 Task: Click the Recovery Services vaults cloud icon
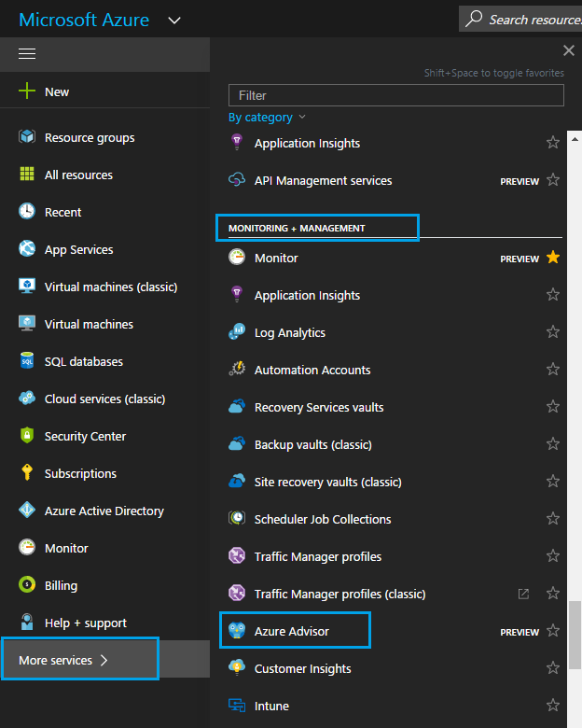pyautogui.click(x=237, y=408)
